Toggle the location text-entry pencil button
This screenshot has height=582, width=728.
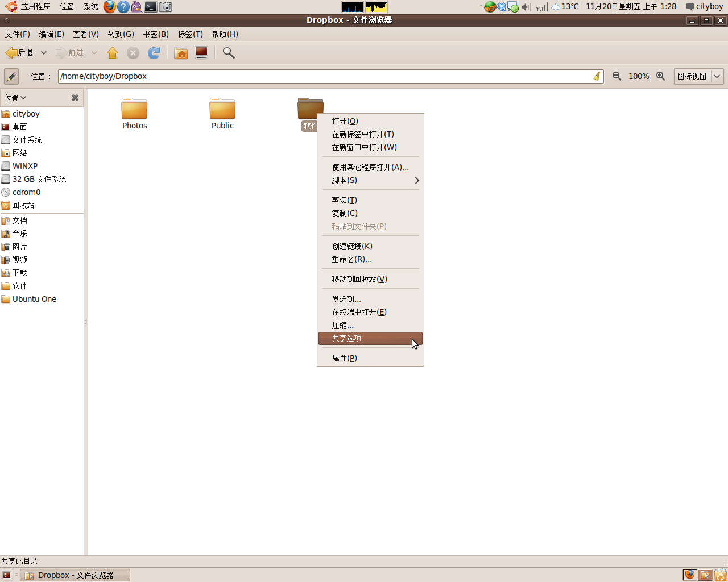[11, 76]
